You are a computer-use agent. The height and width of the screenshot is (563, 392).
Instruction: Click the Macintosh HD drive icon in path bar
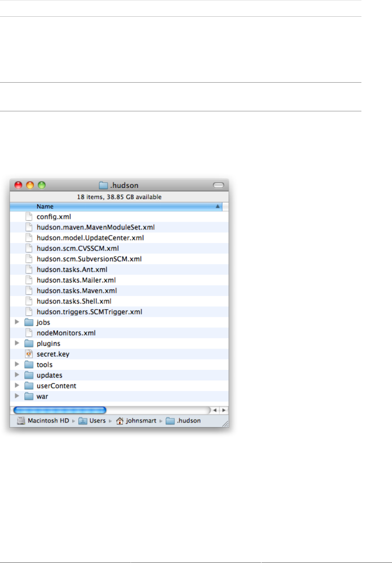[x=21, y=421]
